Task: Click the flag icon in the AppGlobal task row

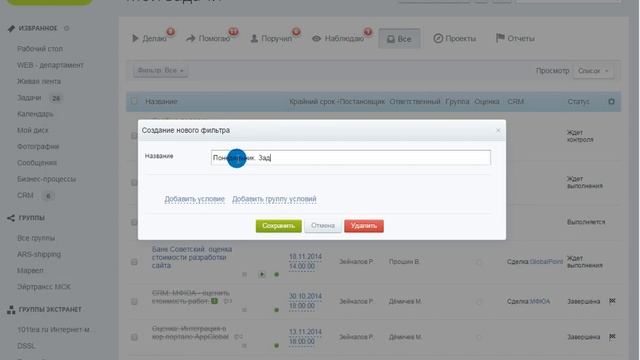Action: pyautogui.click(x=612, y=336)
